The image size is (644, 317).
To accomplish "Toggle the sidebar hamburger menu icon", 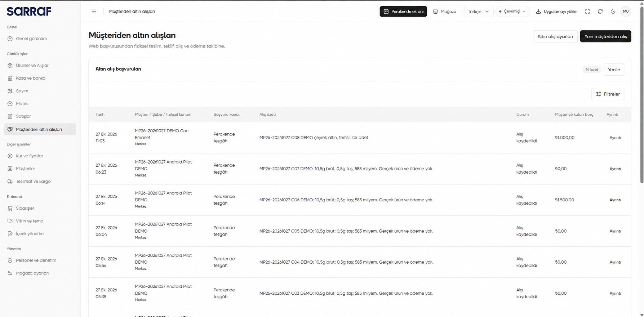I will 94,12.
